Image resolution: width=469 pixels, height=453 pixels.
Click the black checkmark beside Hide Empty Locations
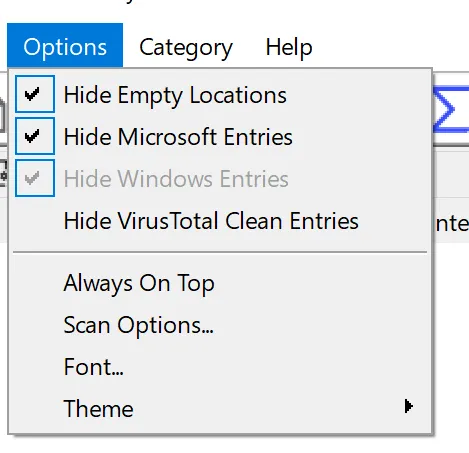click(x=32, y=94)
